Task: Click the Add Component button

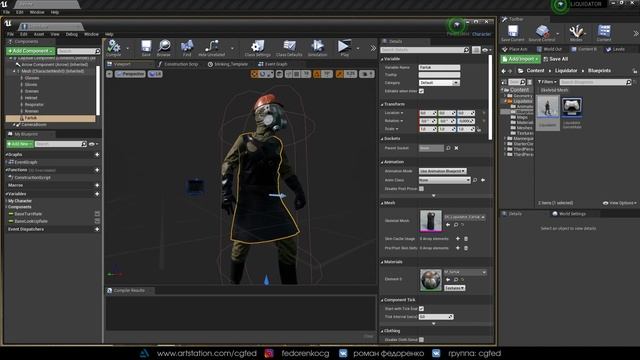Action: pos(30,51)
